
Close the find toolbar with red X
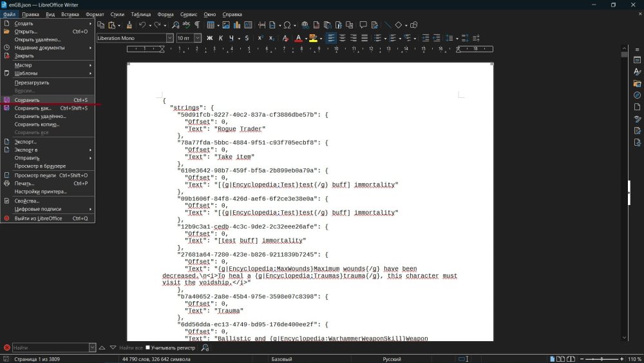pyautogui.click(x=6, y=348)
